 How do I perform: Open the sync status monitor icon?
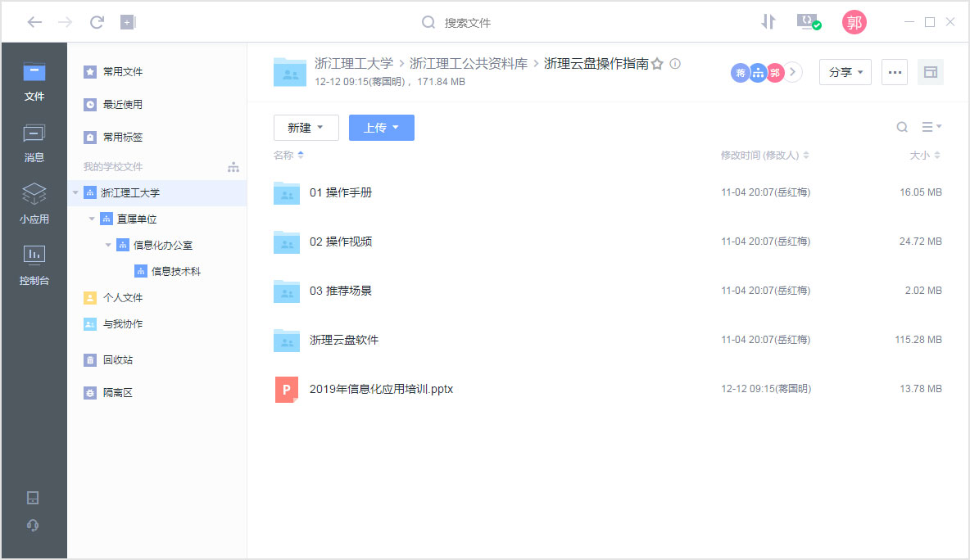point(809,22)
